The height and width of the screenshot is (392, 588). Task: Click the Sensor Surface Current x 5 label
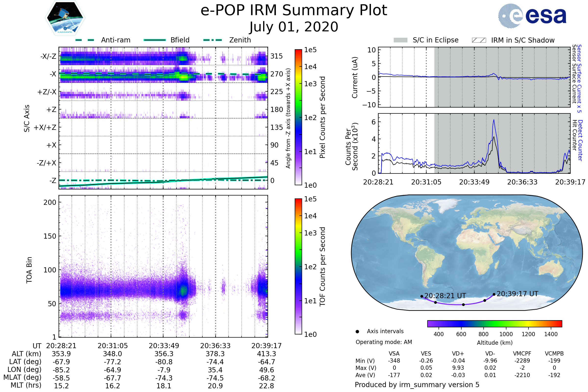(x=579, y=78)
